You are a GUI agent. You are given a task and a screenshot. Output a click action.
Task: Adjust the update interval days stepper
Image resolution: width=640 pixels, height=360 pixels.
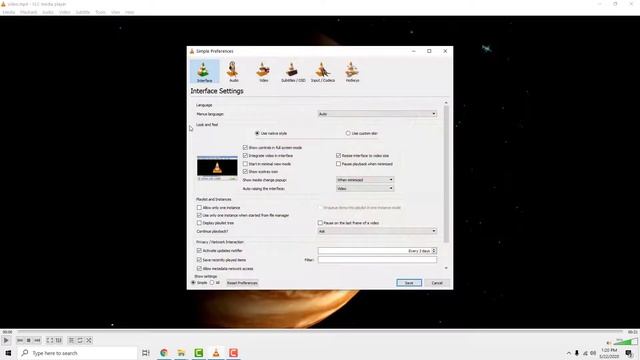point(434,251)
